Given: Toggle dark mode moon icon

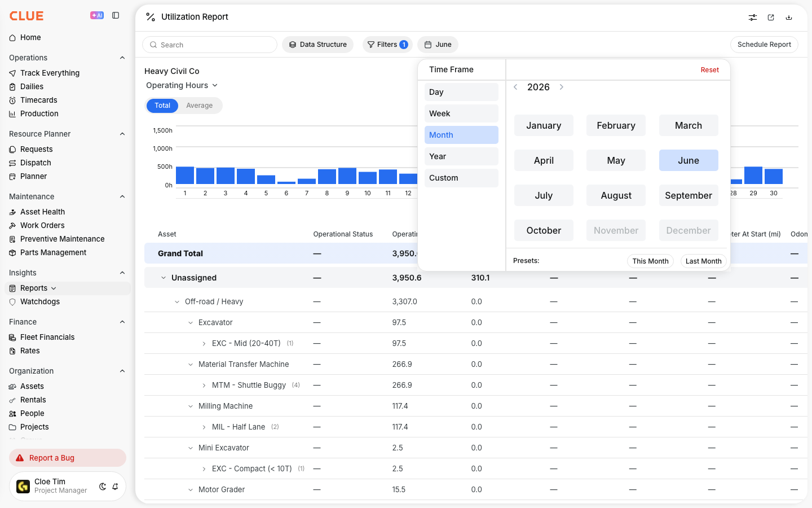Looking at the screenshot, I should pos(103,487).
